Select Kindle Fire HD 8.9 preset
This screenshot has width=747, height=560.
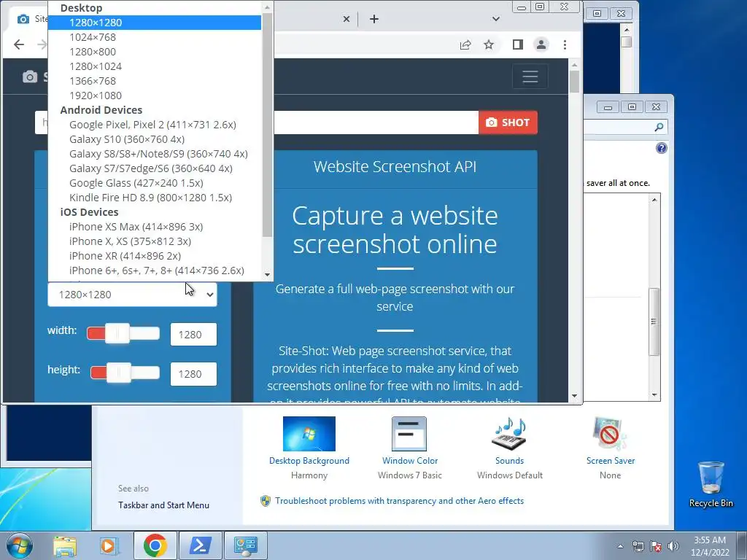point(155,198)
